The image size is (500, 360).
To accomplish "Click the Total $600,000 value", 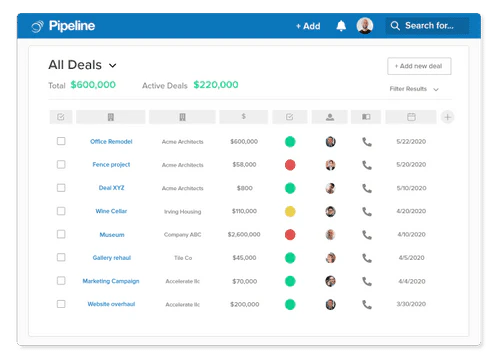I will pos(93,85).
